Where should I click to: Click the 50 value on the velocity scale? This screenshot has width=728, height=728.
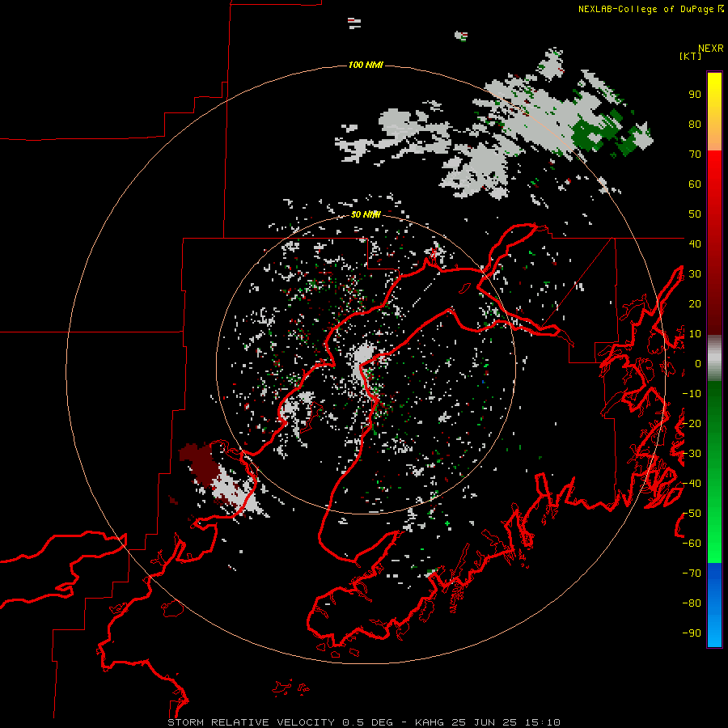tap(695, 214)
